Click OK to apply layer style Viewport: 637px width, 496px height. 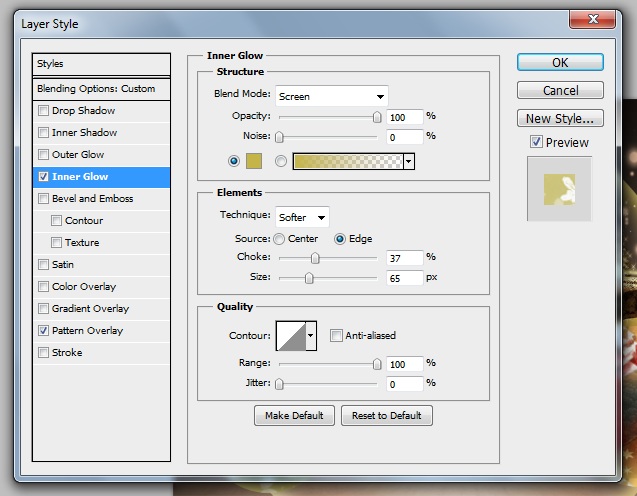point(560,63)
